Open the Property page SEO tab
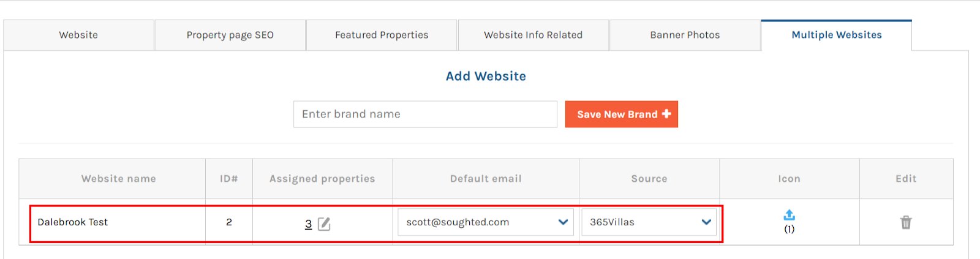980x259 pixels. pyautogui.click(x=230, y=35)
